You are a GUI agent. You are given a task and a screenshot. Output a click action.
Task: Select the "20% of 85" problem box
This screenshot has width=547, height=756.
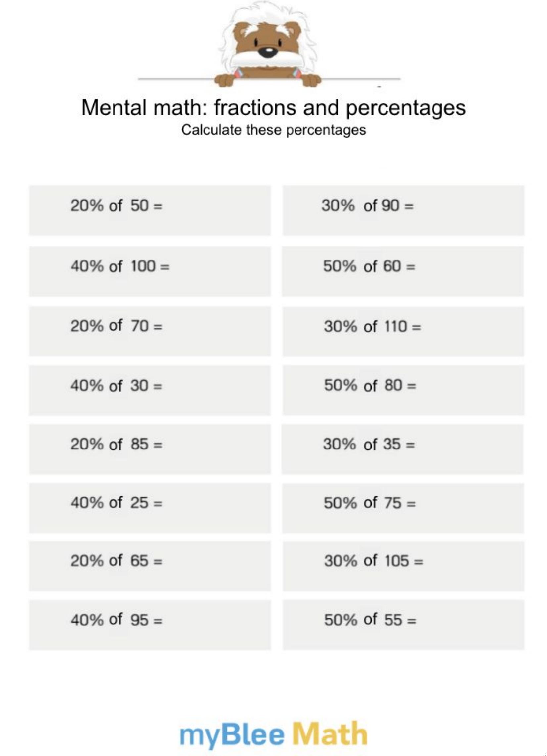click(150, 449)
